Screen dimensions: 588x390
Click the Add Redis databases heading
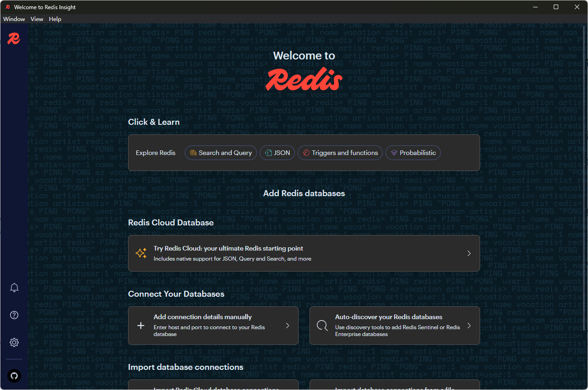pos(304,193)
